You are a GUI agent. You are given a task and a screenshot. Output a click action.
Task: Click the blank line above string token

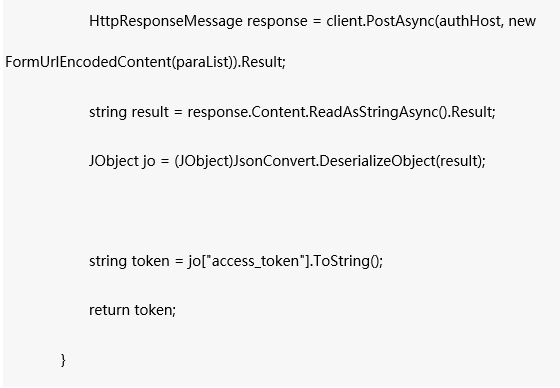pyautogui.click(x=280, y=211)
